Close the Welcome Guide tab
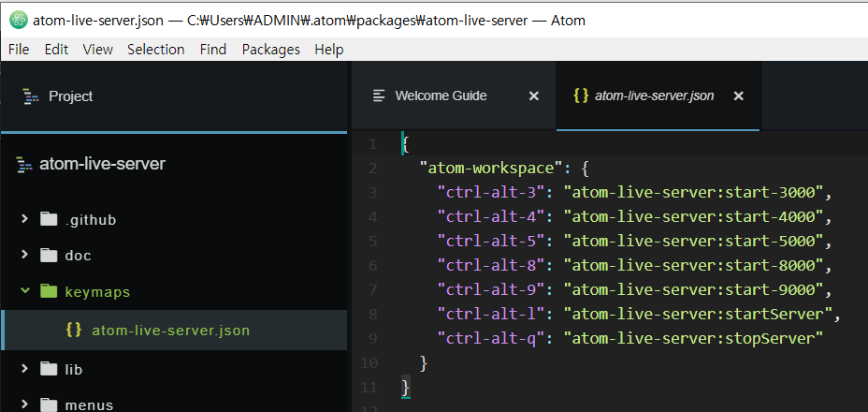This screenshot has height=412, width=868. pyautogui.click(x=534, y=96)
